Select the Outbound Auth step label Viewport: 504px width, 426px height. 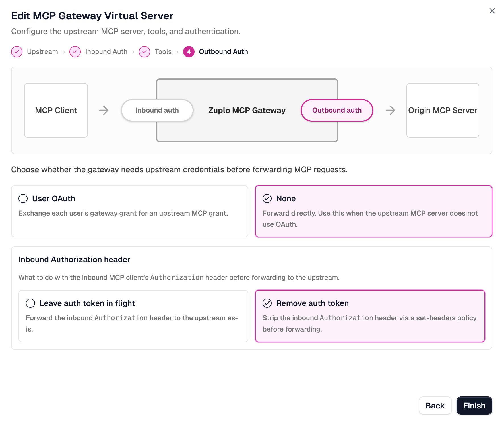click(x=224, y=52)
